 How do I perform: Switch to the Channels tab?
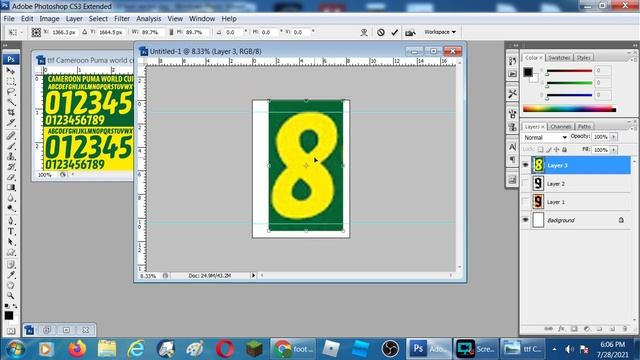(x=560, y=127)
